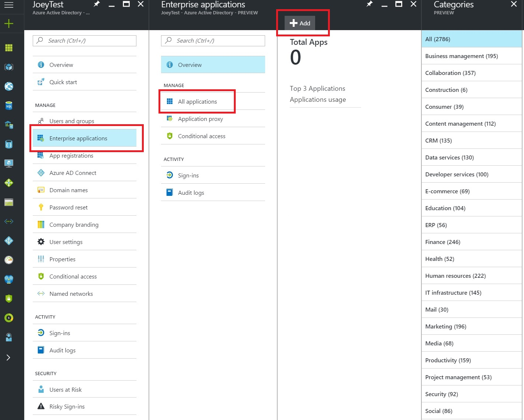Open Named networks
Screen dimensions: 524x420
[x=85, y=294]
